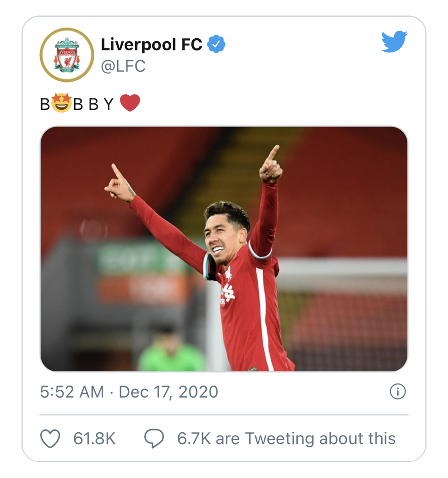Click the first letter B of the tweet
The image size is (448, 478).
(45, 104)
